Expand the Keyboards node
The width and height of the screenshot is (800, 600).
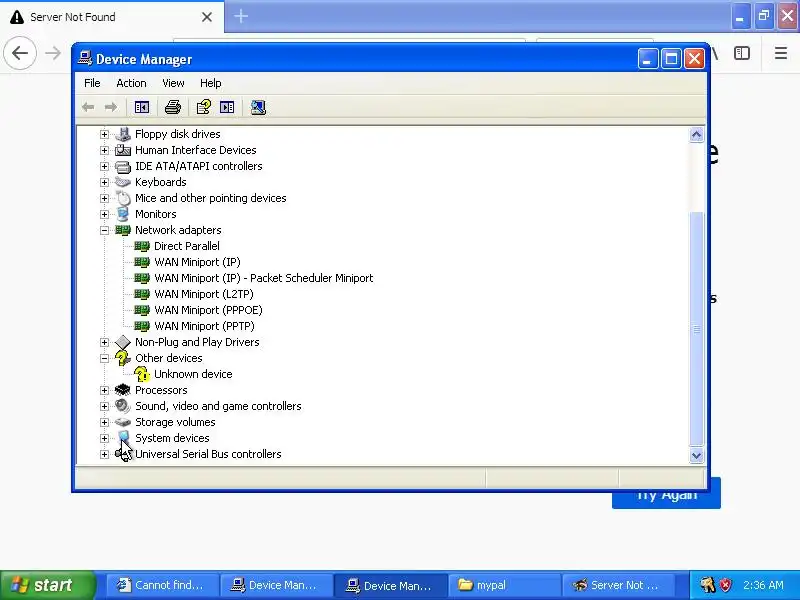point(104,182)
